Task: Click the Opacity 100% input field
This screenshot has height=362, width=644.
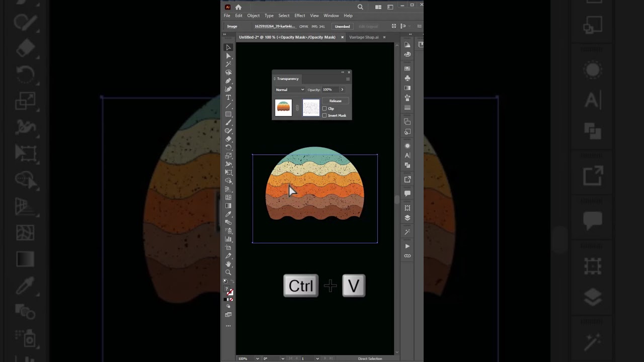Action: tap(330, 89)
